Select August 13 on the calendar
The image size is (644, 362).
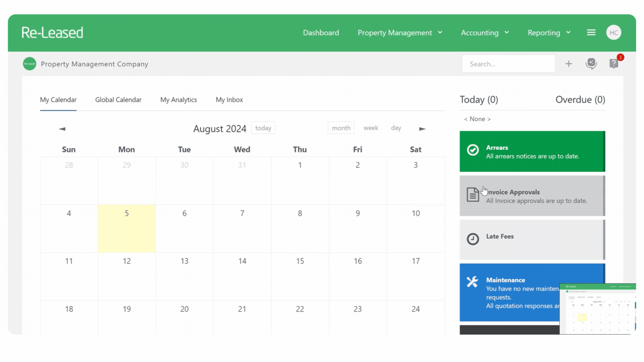(184, 277)
